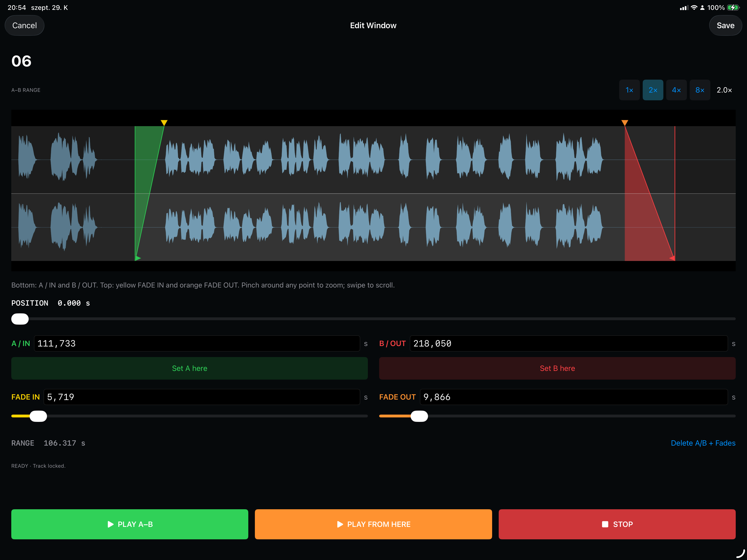This screenshot has width=747, height=560.
Task: Set zoom to 2x
Action: point(653,90)
